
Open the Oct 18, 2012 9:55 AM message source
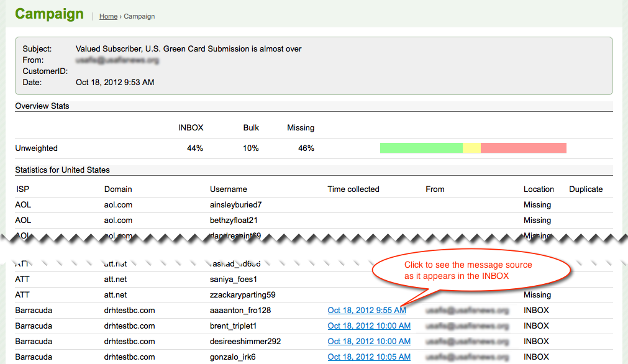tap(366, 310)
